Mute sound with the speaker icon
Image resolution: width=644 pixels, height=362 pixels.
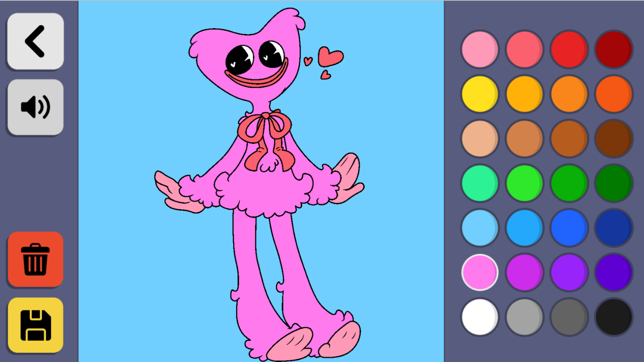[35, 107]
